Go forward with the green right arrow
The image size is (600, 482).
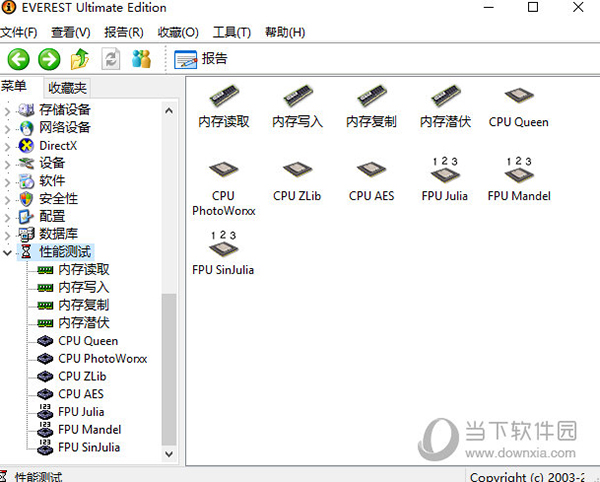pyautogui.click(x=49, y=59)
